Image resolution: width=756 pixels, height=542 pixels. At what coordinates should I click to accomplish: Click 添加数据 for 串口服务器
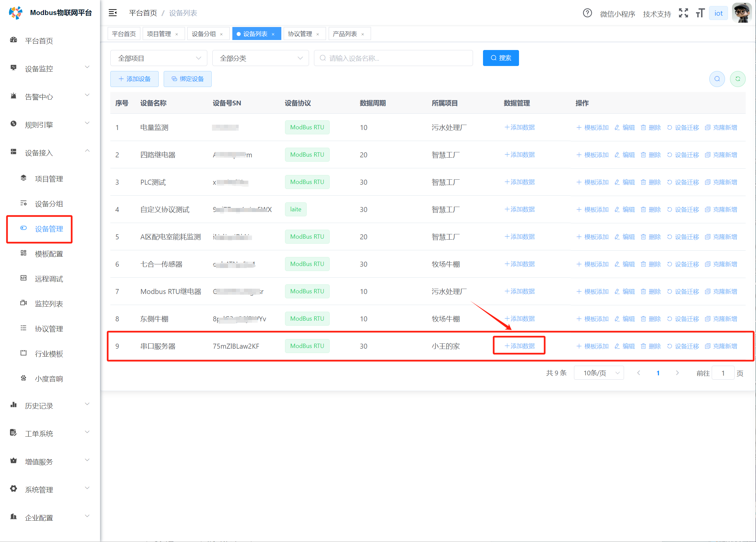click(x=519, y=346)
